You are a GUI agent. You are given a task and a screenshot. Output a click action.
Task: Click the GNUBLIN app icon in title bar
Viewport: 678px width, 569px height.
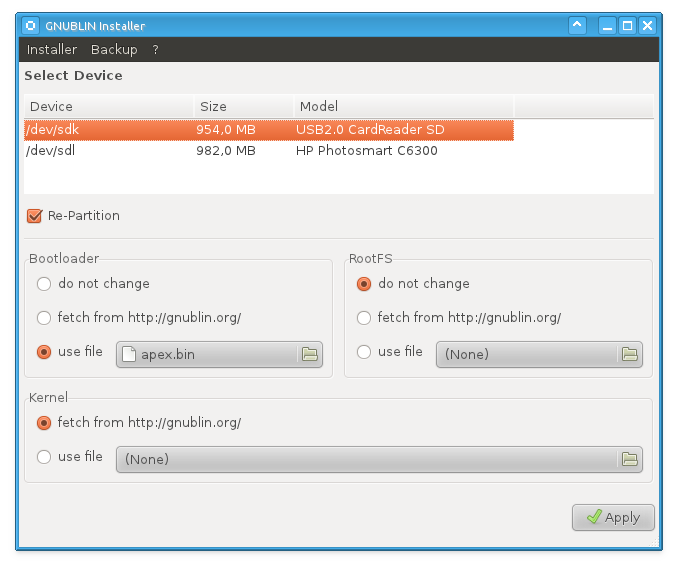pyautogui.click(x=30, y=26)
